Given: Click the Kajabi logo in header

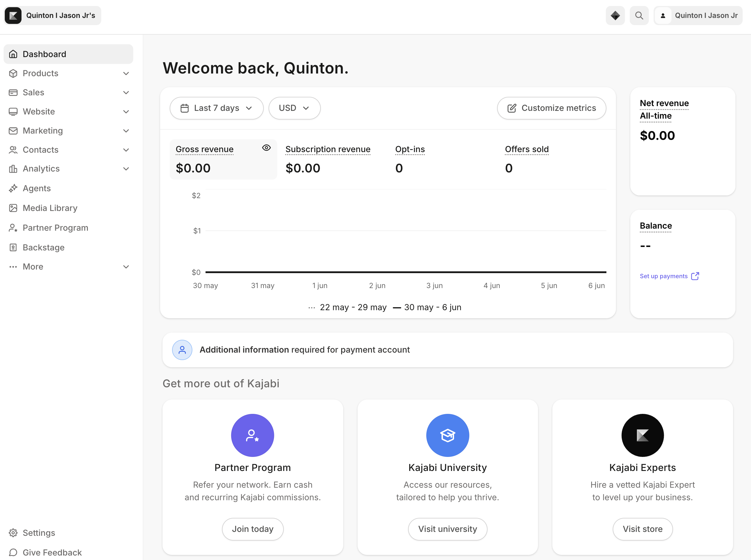Looking at the screenshot, I should [13, 16].
